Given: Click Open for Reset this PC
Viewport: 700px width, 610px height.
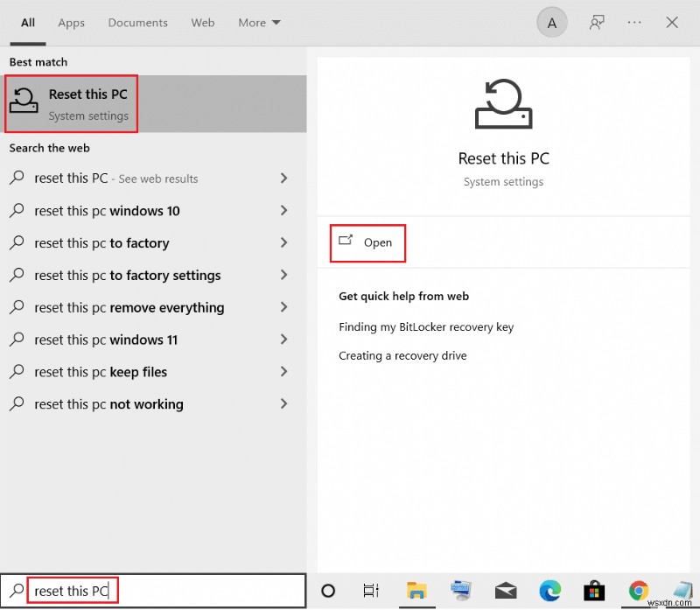Looking at the screenshot, I should coord(368,242).
